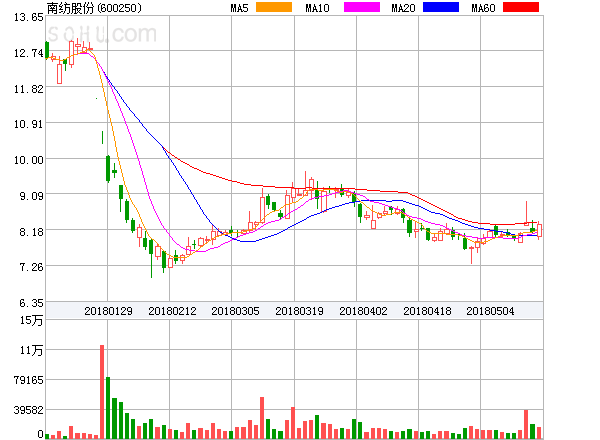Click the 39582 volume axis label
The height and width of the screenshot is (440, 600).
point(29,410)
